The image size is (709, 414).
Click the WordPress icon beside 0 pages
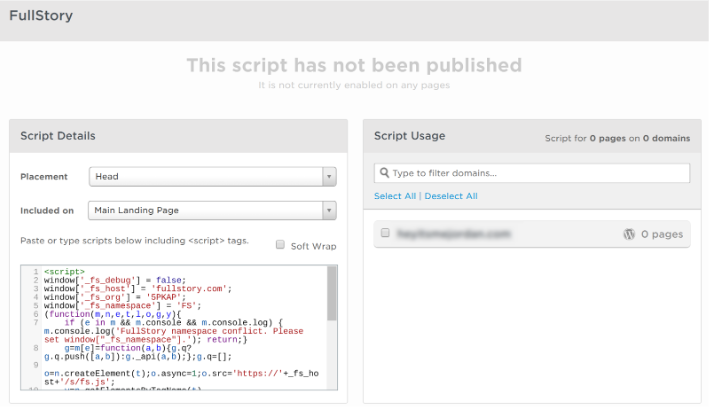pos(629,234)
